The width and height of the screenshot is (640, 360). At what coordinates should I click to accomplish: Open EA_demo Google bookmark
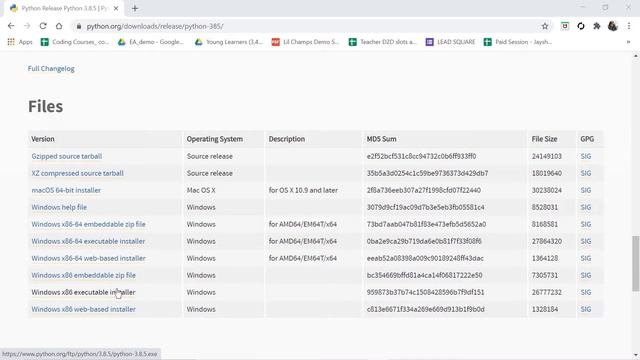pos(151,42)
